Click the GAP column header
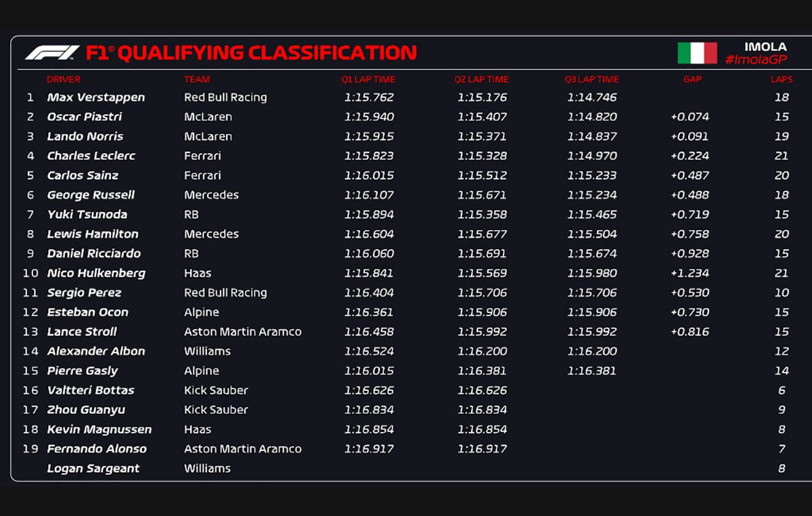This screenshot has height=516, width=812. click(692, 79)
